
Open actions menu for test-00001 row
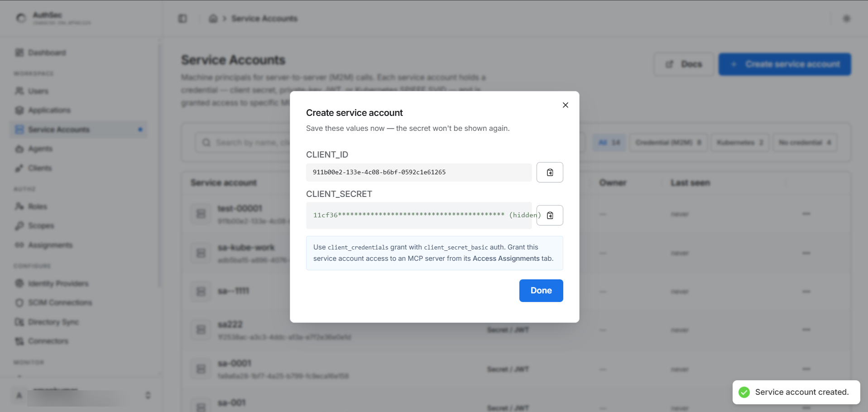806,214
